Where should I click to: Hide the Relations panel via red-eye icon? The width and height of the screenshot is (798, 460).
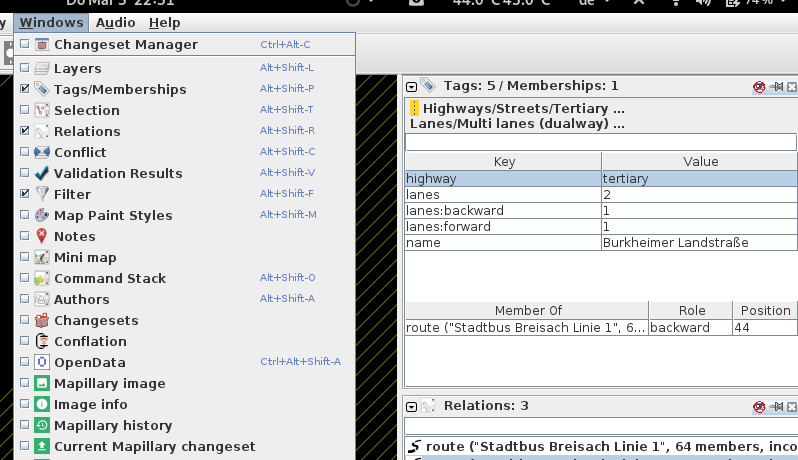click(759, 407)
